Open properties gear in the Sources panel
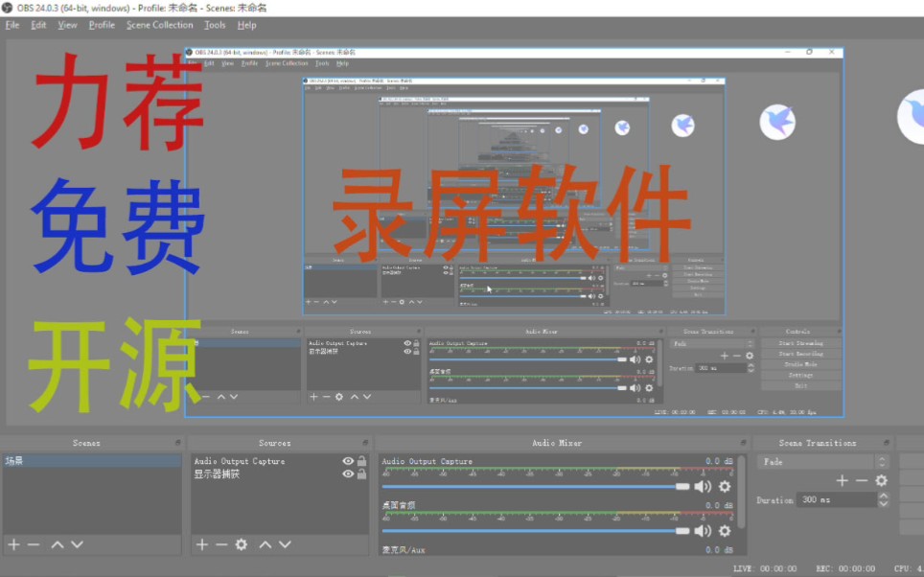The image size is (924, 577). (241, 543)
